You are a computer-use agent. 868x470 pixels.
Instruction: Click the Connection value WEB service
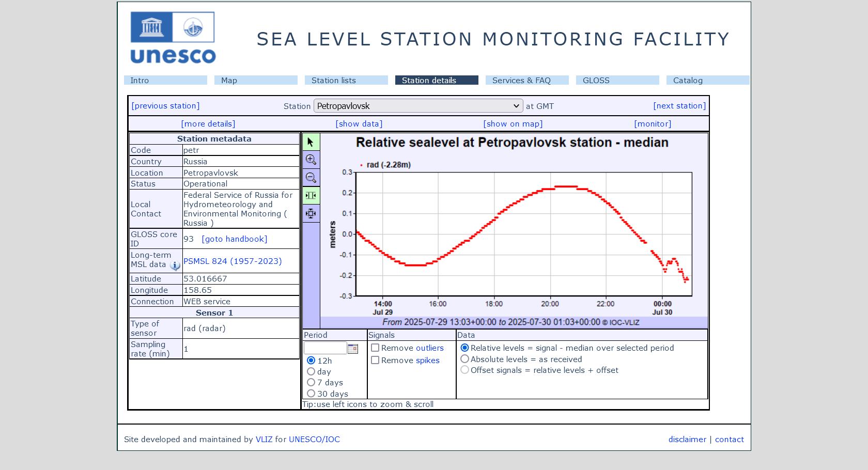207,302
